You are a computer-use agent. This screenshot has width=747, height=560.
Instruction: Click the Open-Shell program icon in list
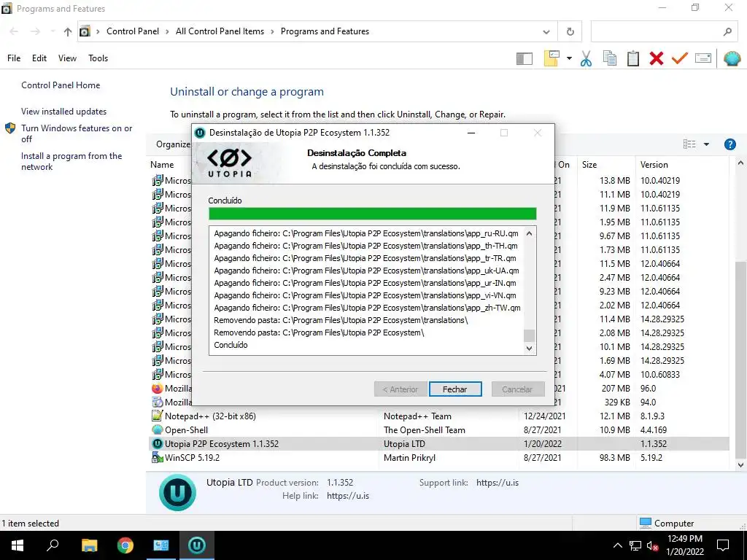157,430
